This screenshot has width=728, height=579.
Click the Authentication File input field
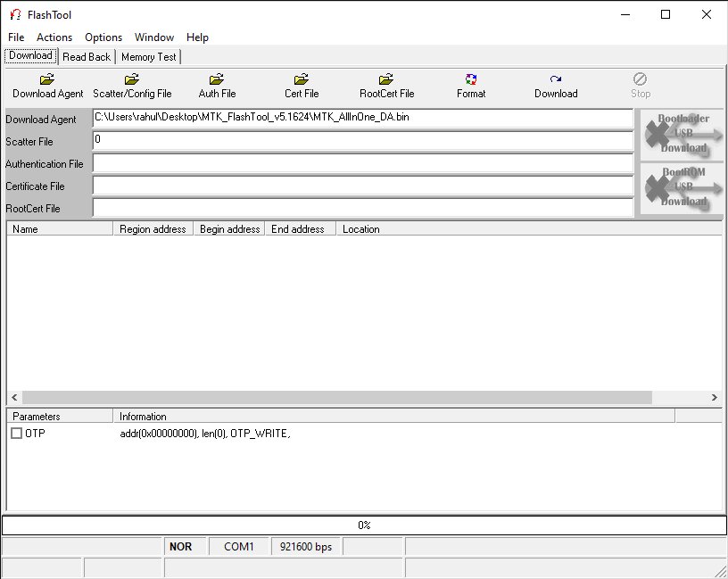pos(363,163)
